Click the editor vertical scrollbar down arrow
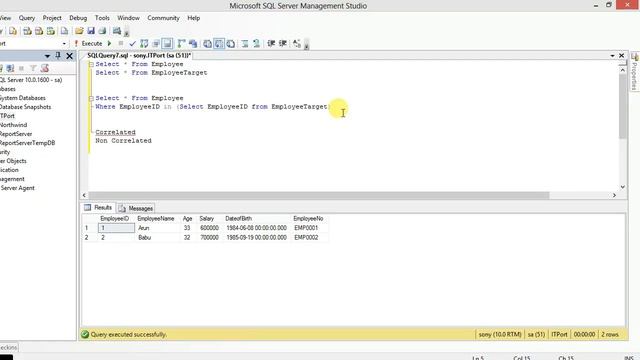The image size is (640, 360). pyautogui.click(x=622, y=187)
